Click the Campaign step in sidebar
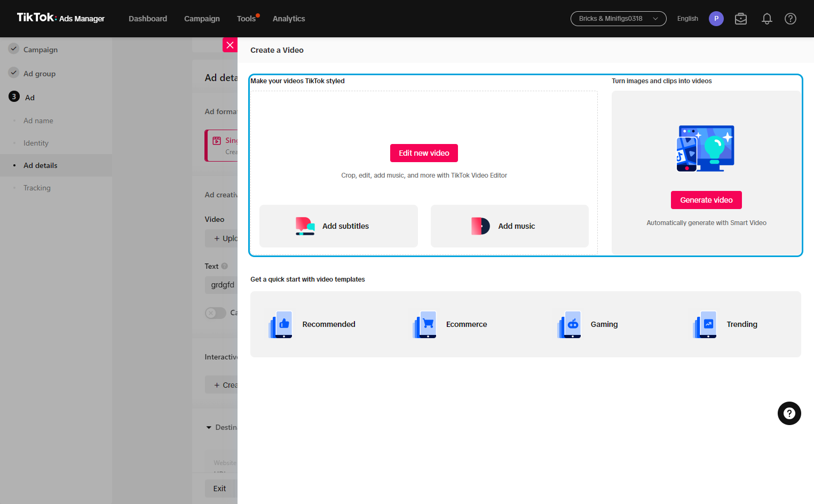Viewport: 814px width, 504px height. point(41,50)
